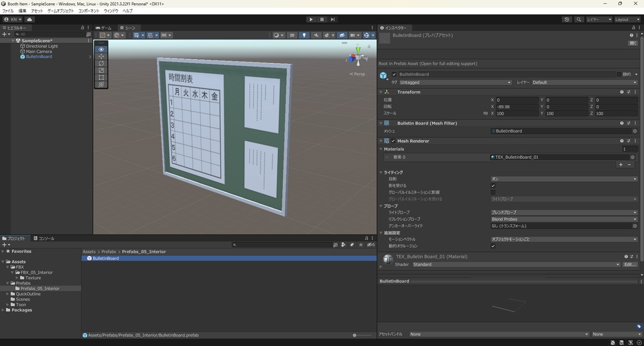Toggle the static (静的) checkbox
Viewport: 644px width, 346px height.
point(619,74)
